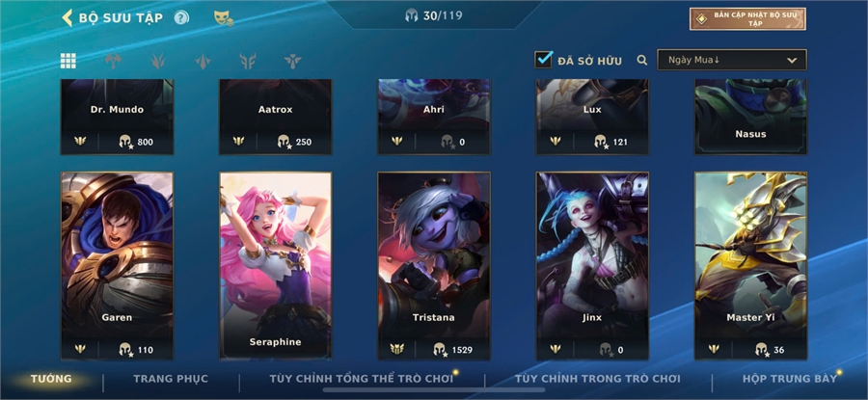This screenshot has width=868, height=400.
Task: Click the champion count helmet icon
Action: [411, 15]
